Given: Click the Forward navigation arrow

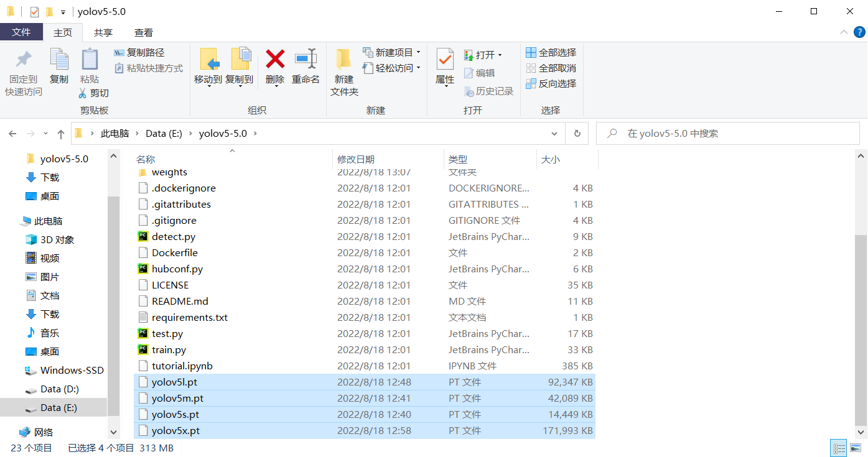Looking at the screenshot, I should click(30, 134).
